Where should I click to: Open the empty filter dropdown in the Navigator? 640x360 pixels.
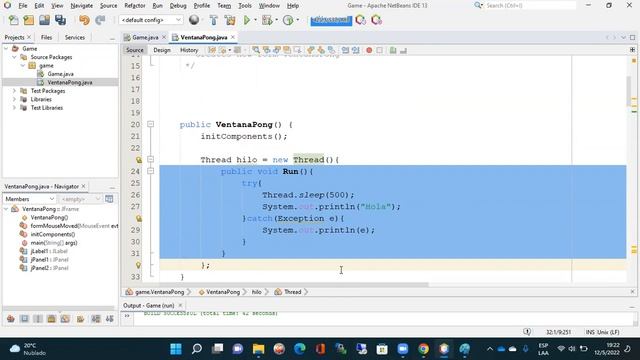(x=80, y=199)
